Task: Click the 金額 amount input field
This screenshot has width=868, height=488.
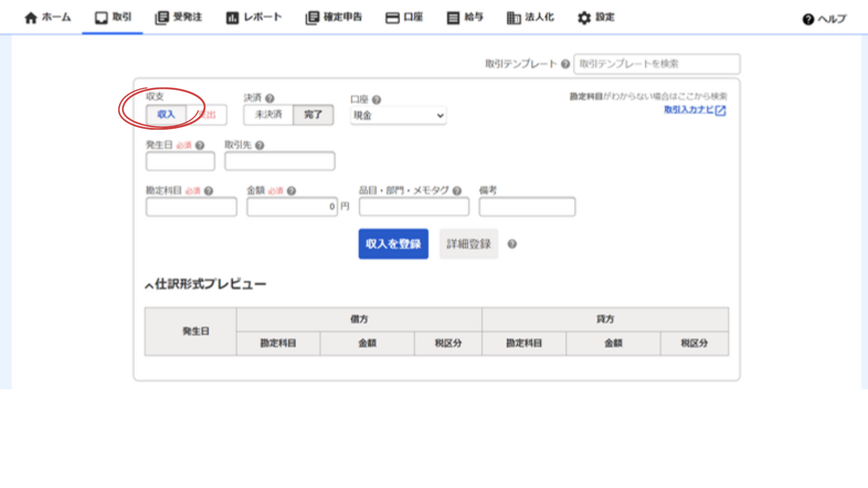Action: [x=292, y=207]
